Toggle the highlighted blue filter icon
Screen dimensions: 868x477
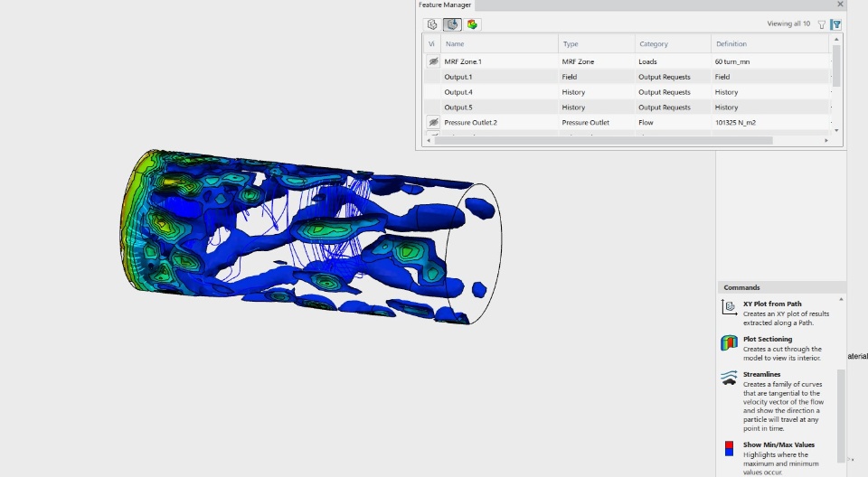[x=835, y=24]
